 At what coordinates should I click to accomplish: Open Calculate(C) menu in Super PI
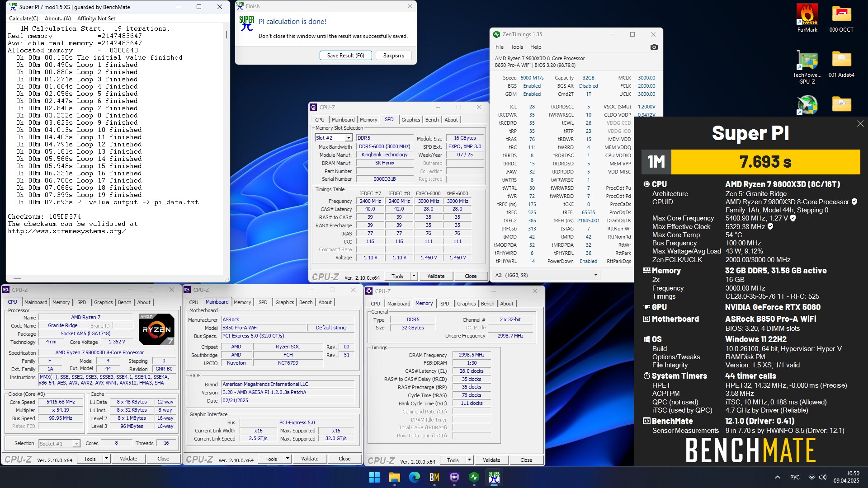(24, 19)
